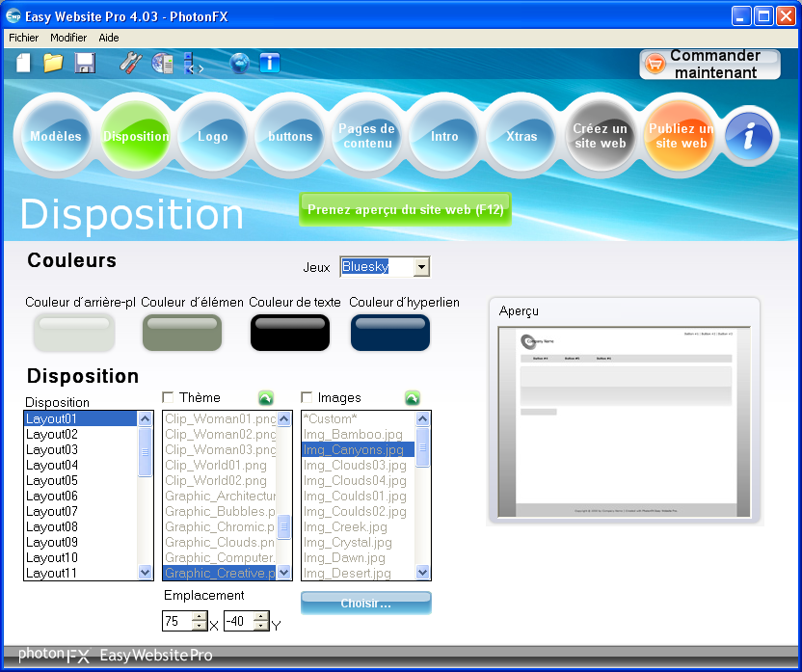Click the blue info toolbar icon

270,64
